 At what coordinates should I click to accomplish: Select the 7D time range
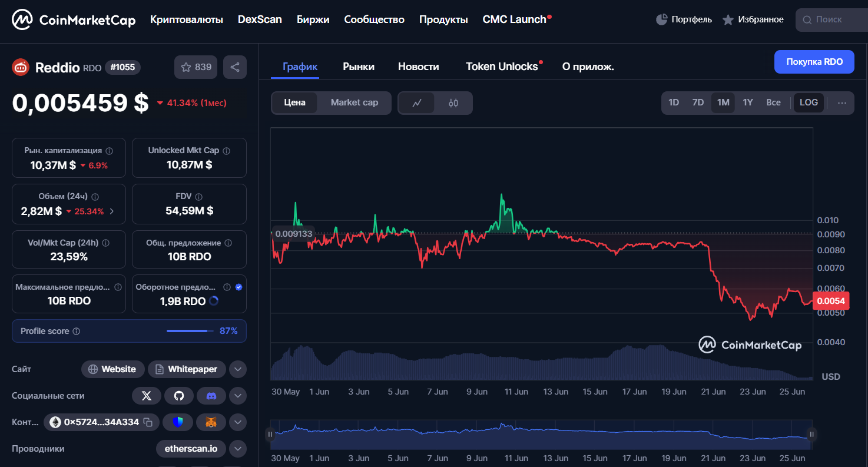pyautogui.click(x=698, y=102)
